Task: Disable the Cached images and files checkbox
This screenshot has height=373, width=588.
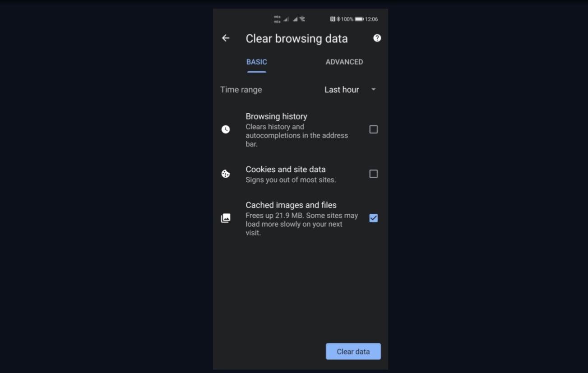Action: (x=373, y=218)
